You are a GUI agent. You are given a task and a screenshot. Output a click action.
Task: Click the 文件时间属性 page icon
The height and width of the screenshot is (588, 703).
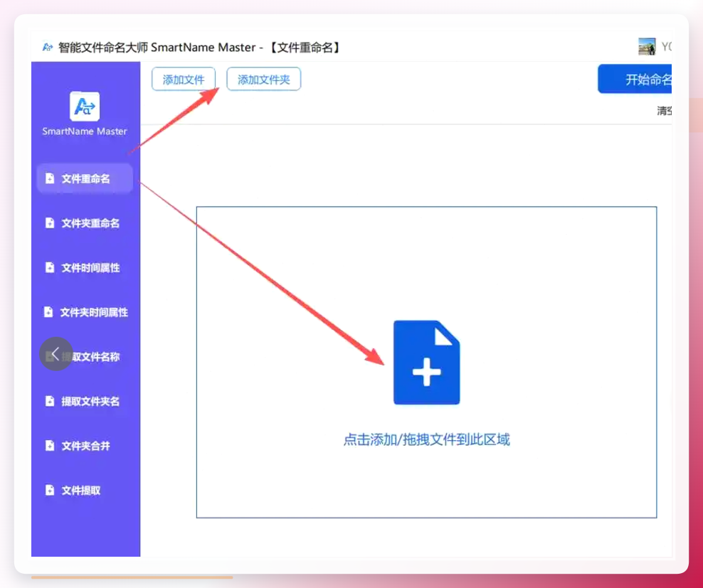pos(50,267)
